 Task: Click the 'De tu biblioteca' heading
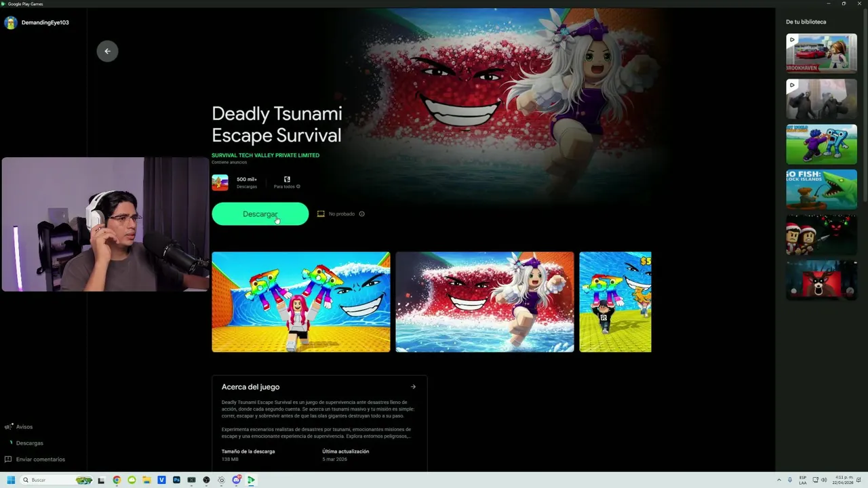tap(806, 22)
